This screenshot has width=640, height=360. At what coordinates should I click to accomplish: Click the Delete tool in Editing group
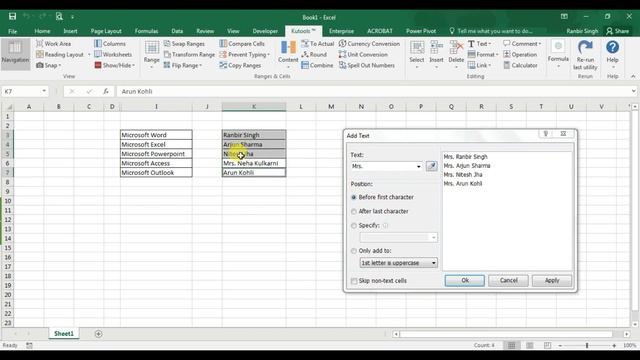click(x=456, y=52)
